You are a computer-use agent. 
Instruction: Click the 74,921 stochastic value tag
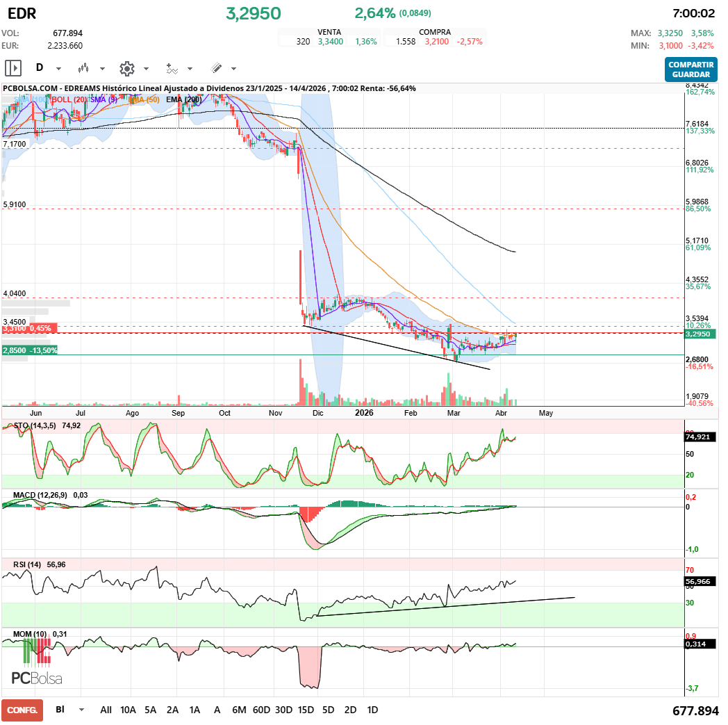700,437
